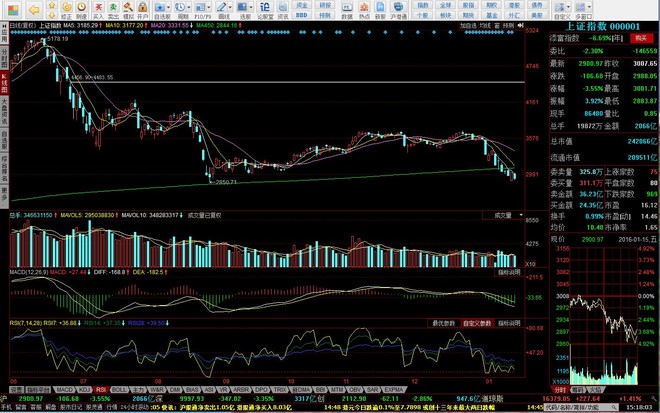This screenshot has width=660, height=413.
Task: Click the RSI 指标说明 description button
Action: click(509, 323)
